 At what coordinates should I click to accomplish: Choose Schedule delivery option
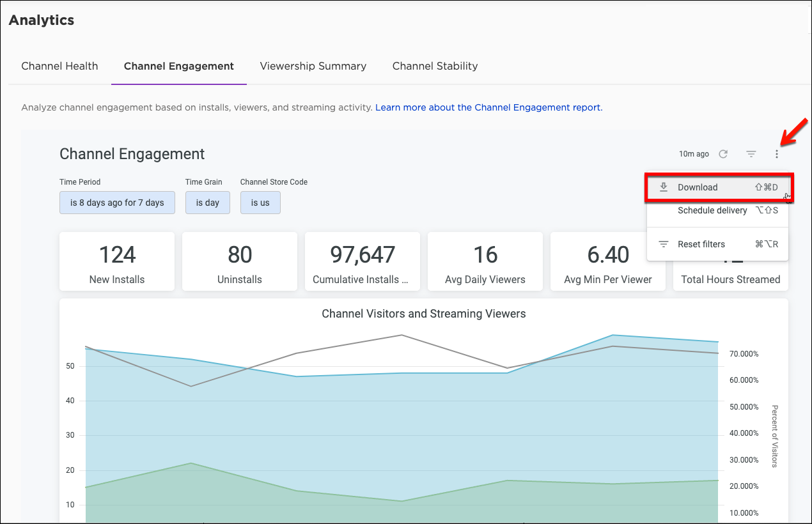click(x=712, y=210)
